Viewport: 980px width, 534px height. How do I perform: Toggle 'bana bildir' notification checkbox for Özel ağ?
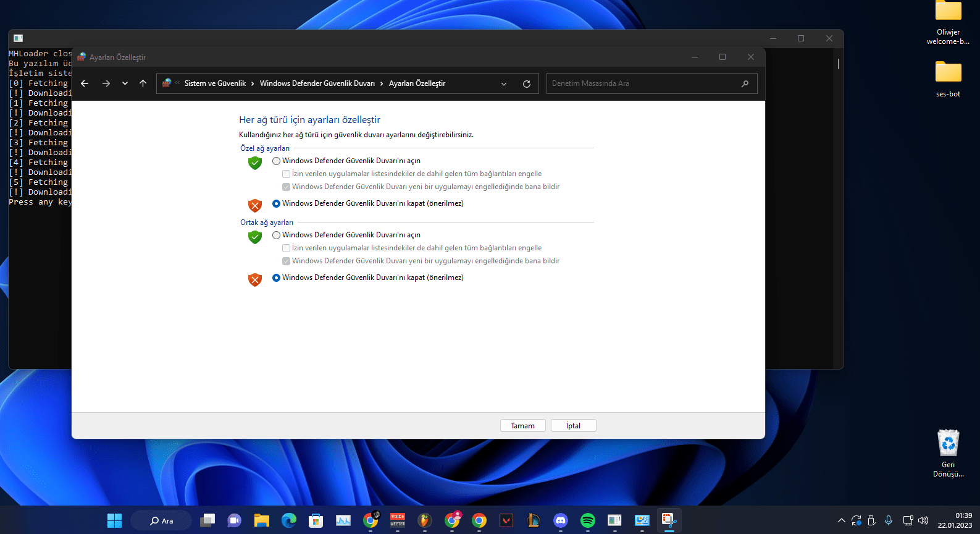(x=286, y=187)
